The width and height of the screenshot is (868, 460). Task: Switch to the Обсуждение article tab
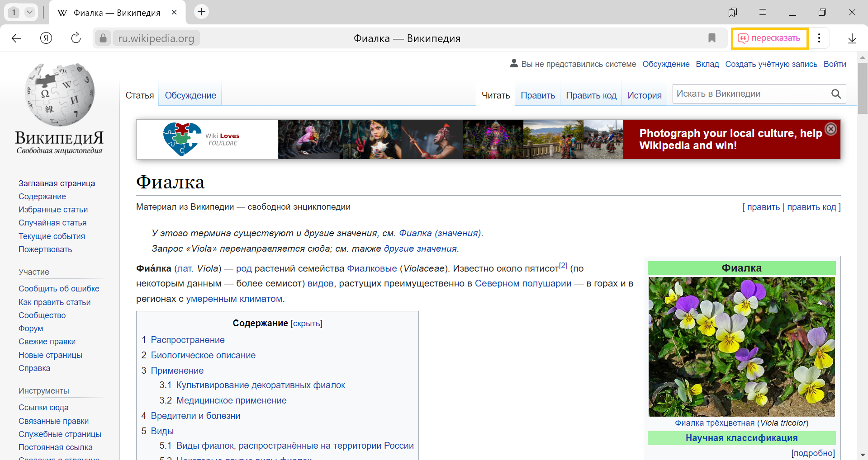pyautogui.click(x=190, y=95)
